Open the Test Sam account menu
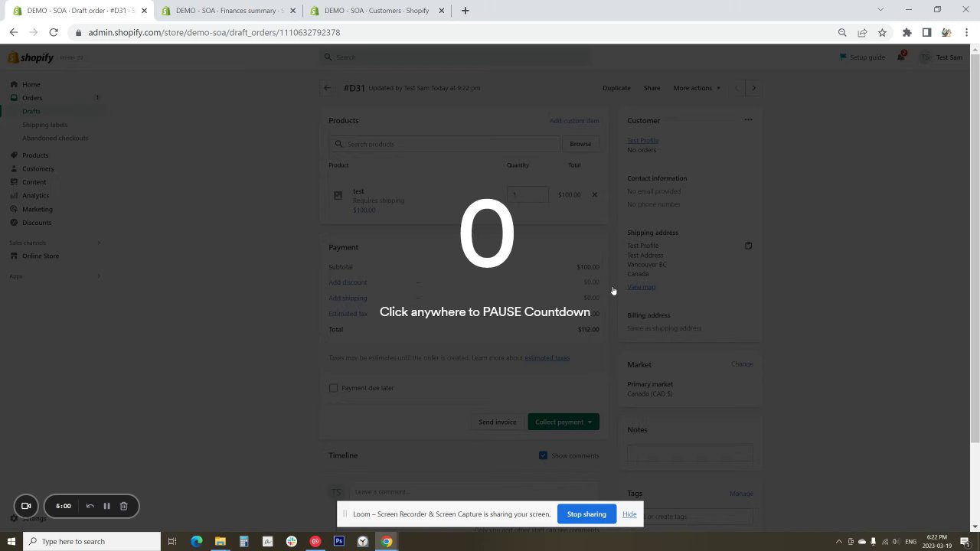Image resolution: width=980 pixels, height=551 pixels. [941, 57]
